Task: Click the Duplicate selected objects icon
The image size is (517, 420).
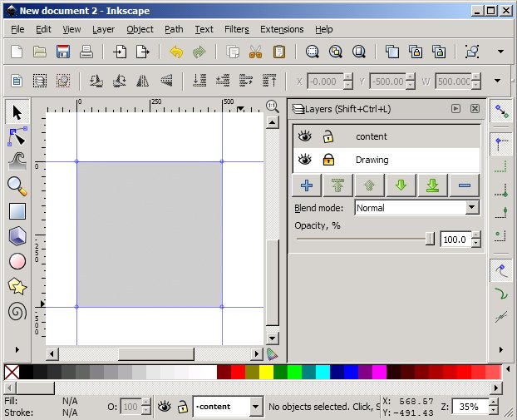Action: 392,52
